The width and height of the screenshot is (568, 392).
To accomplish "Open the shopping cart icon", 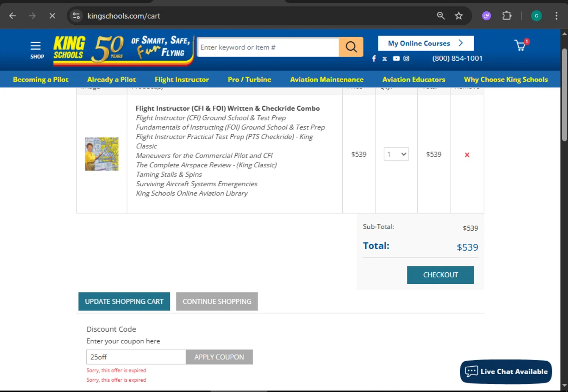I will click(x=521, y=45).
